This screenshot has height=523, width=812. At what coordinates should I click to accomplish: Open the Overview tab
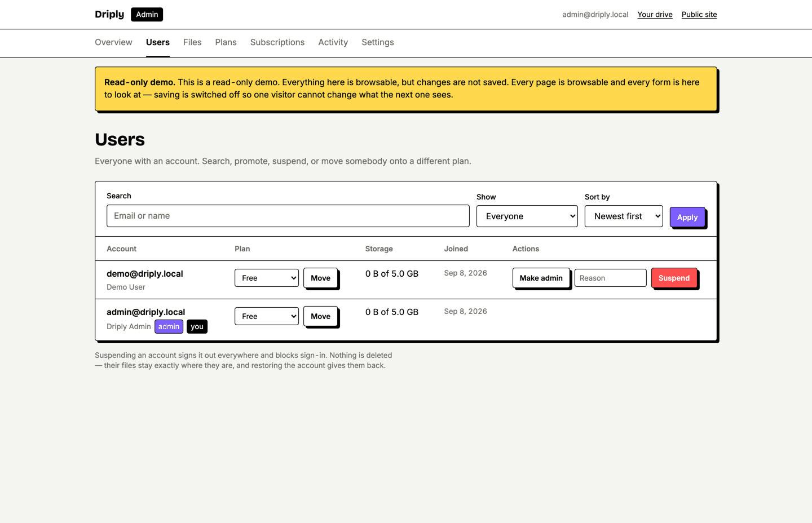tap(113, 42)
